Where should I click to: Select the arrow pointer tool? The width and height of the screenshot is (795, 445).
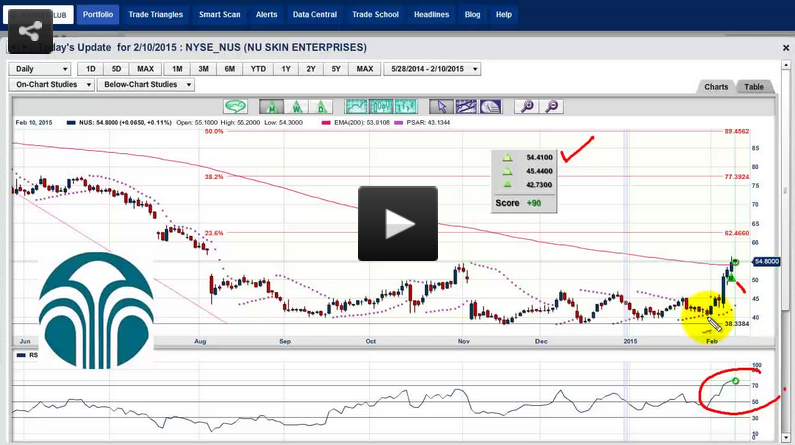pyautogui.click(x=440, y=106)
